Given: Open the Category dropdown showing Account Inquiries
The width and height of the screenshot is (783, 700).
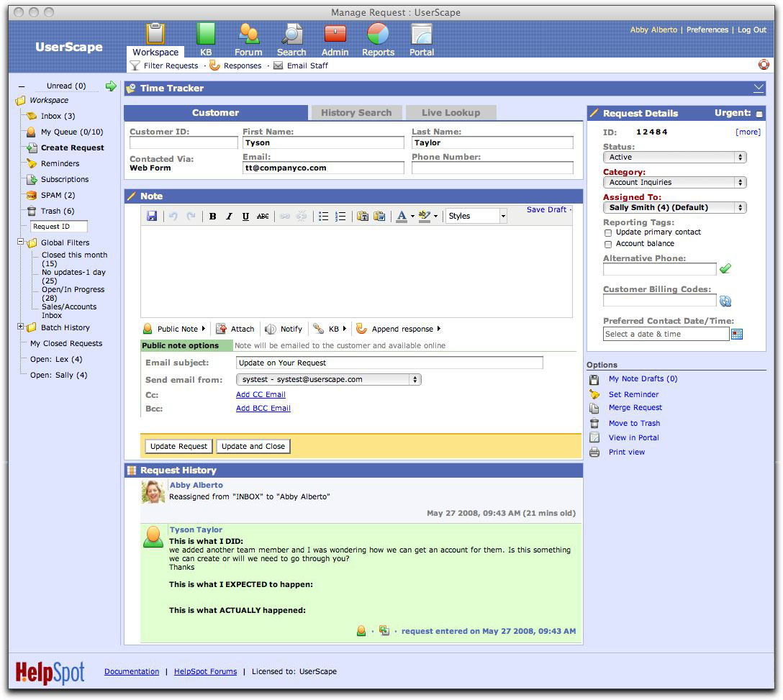Looking at the screenshot, I should (674, 183).
